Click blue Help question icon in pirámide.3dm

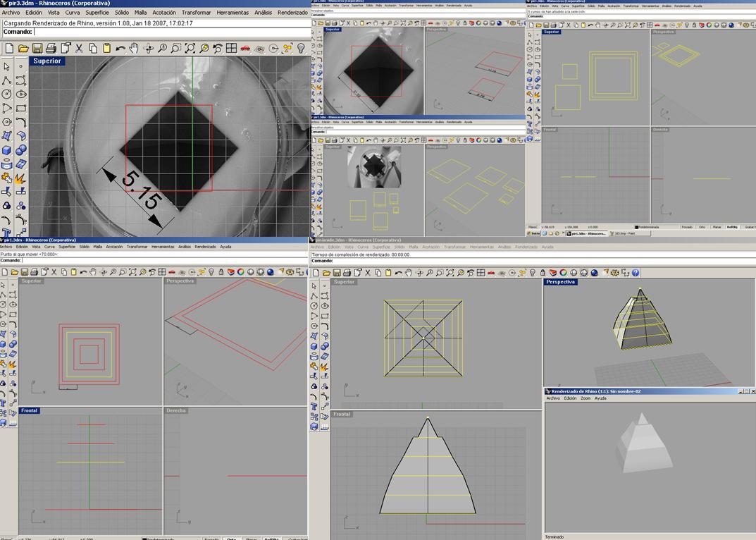coord(636,273)
